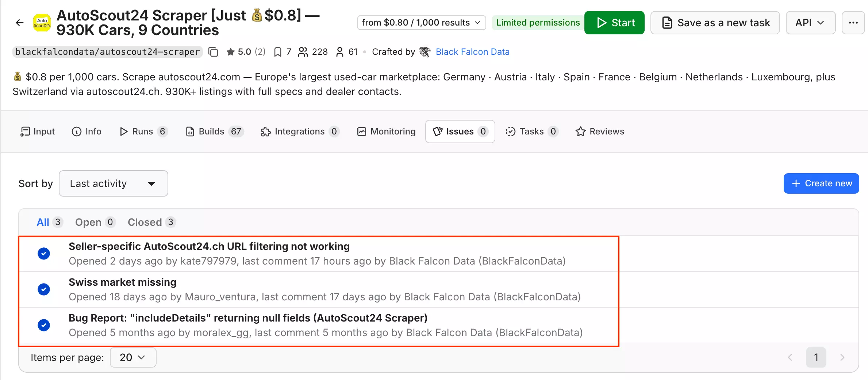Select the Issues tab
This screenshot has height=380, width=868.
click(x=460, y=132)
